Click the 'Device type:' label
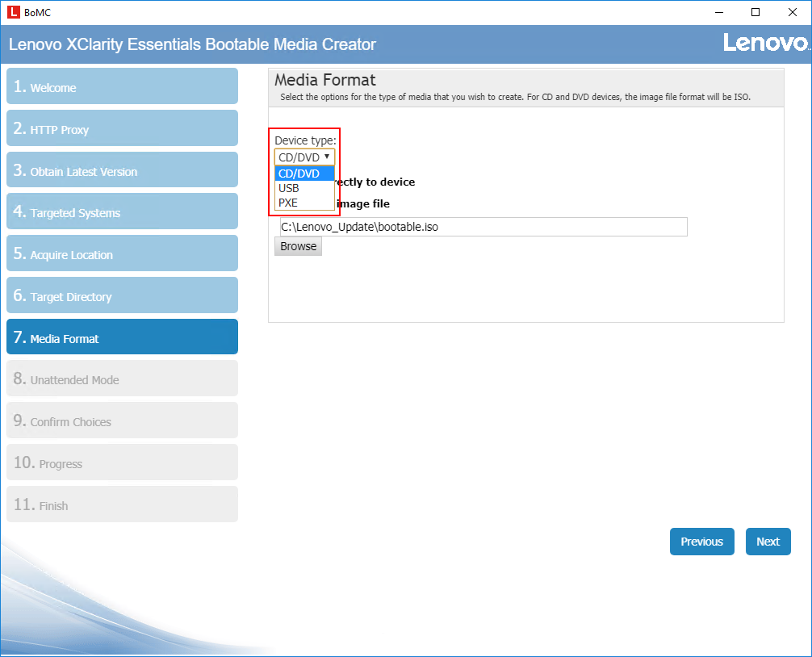 (305, 140)
